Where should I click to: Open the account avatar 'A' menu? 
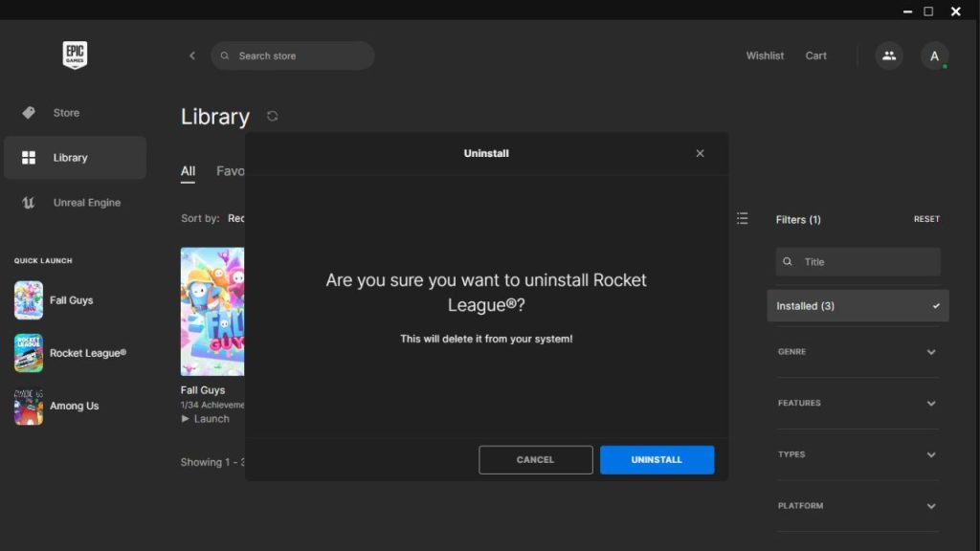coord(934,56)
